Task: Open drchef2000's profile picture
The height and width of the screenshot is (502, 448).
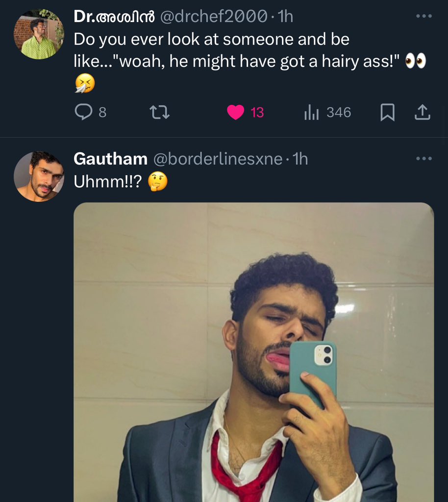Action: [x=39, y=34]
